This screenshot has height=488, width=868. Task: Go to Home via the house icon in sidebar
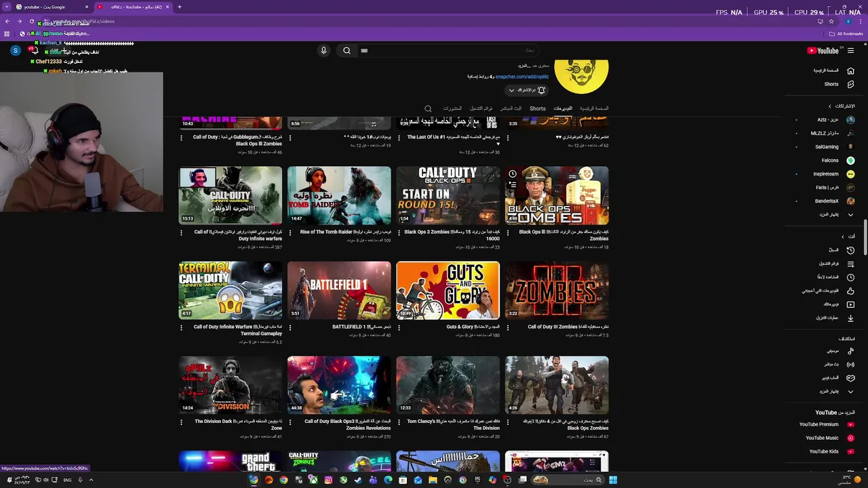tap(850, 70)
